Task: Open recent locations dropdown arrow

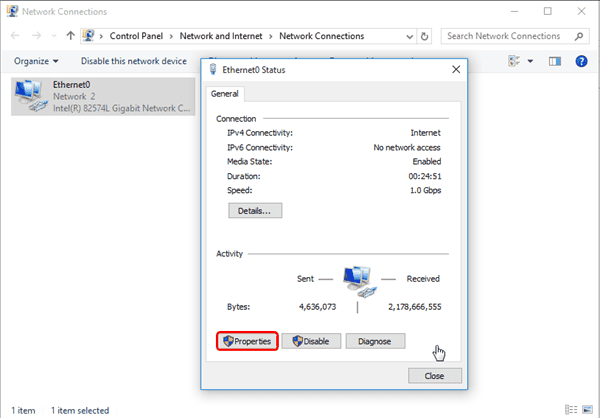Action: coord(54,36)
